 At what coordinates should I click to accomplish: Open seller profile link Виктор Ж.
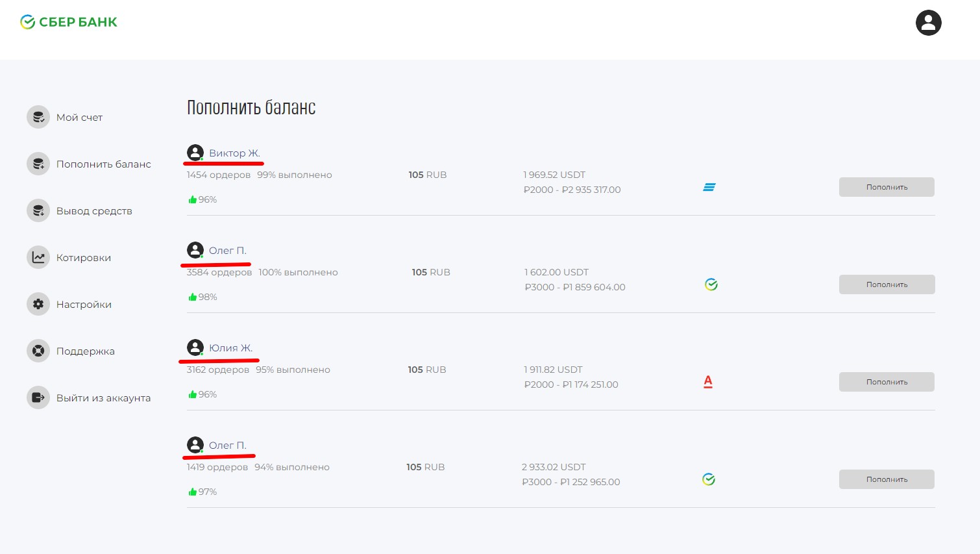tap(234, 153)
